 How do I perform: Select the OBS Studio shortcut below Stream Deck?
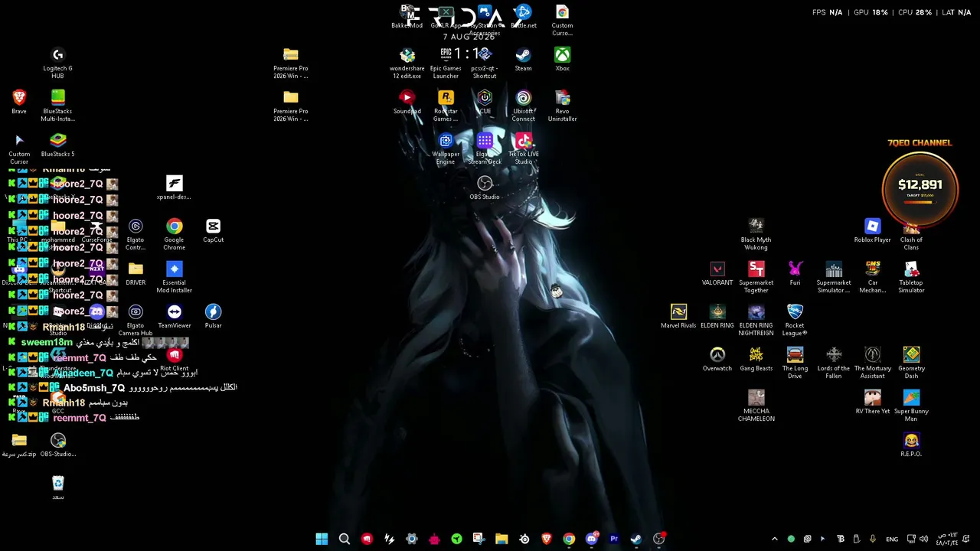(x=485, y=187)
